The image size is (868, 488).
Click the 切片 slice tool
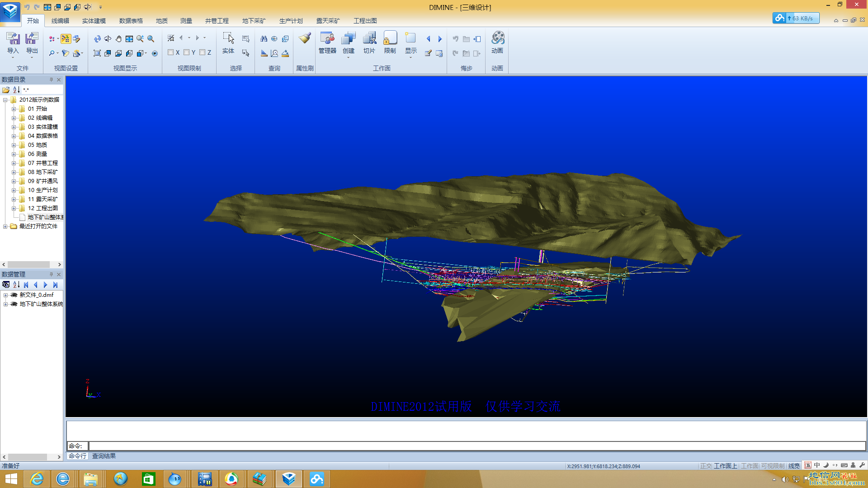pos(369,43)
